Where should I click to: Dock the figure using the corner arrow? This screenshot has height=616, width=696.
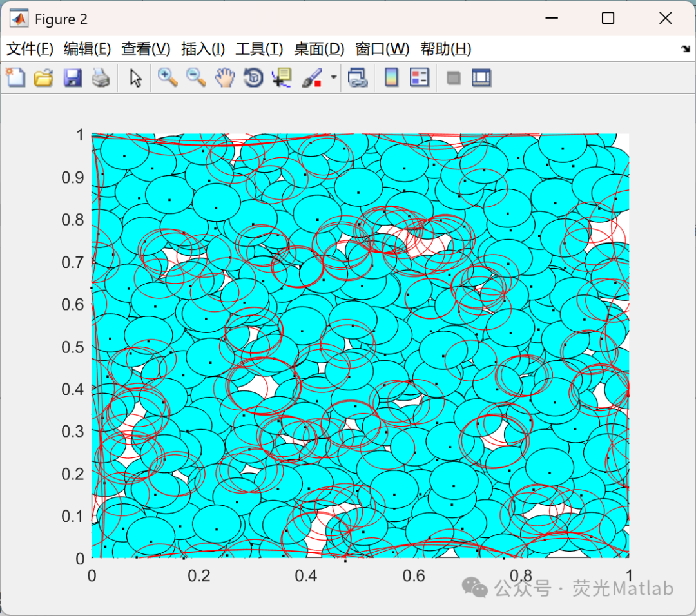(x=686, y=48)
